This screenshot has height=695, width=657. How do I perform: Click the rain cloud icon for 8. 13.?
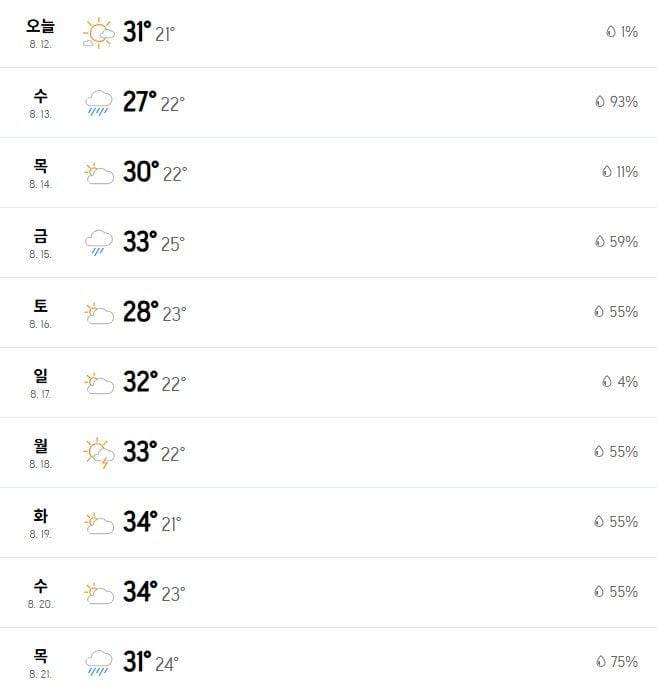(99, 103)
